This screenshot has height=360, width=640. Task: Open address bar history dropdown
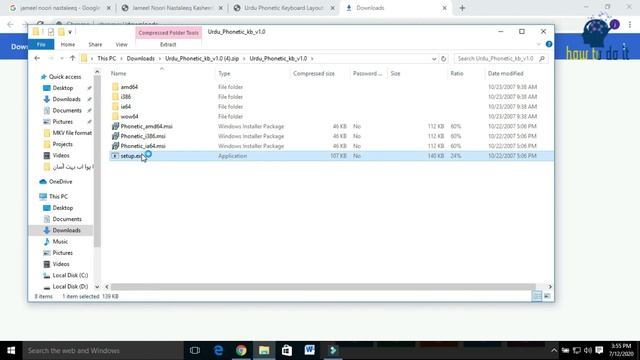[x=434, y=59]
